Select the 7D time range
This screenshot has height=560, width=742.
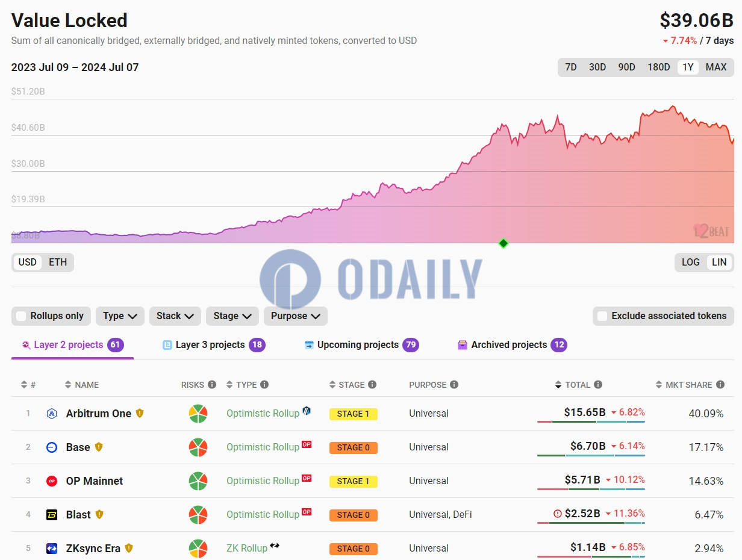[571, 67]
